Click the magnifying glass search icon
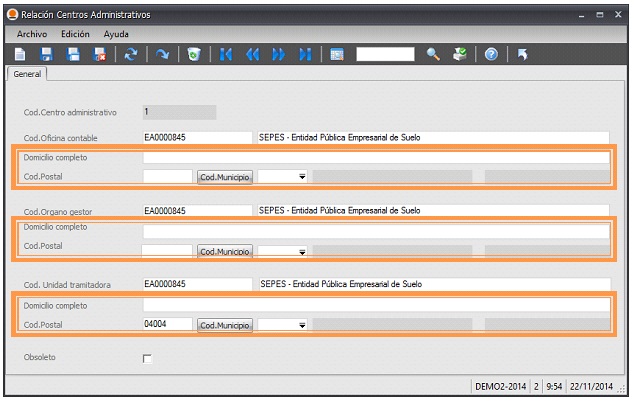Screen dimensions: 635x403 pyautogui.click(x=433, y=54)
